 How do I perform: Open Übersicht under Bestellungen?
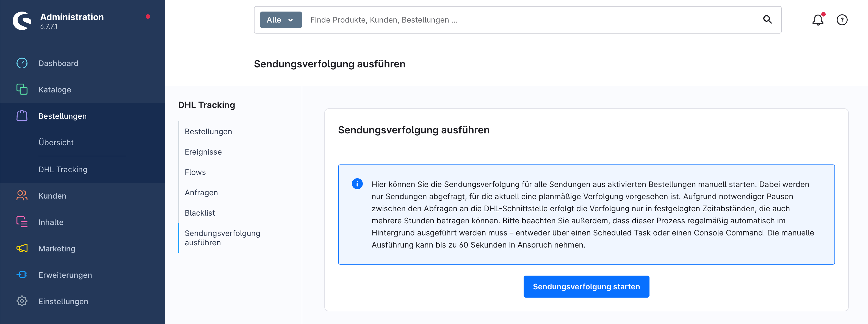[x=56, y=142]
